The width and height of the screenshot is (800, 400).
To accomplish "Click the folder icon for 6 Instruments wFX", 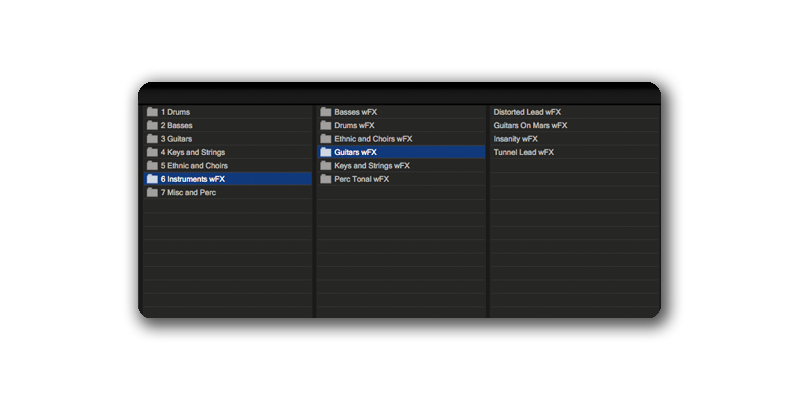I will click(x=152, y=179).
